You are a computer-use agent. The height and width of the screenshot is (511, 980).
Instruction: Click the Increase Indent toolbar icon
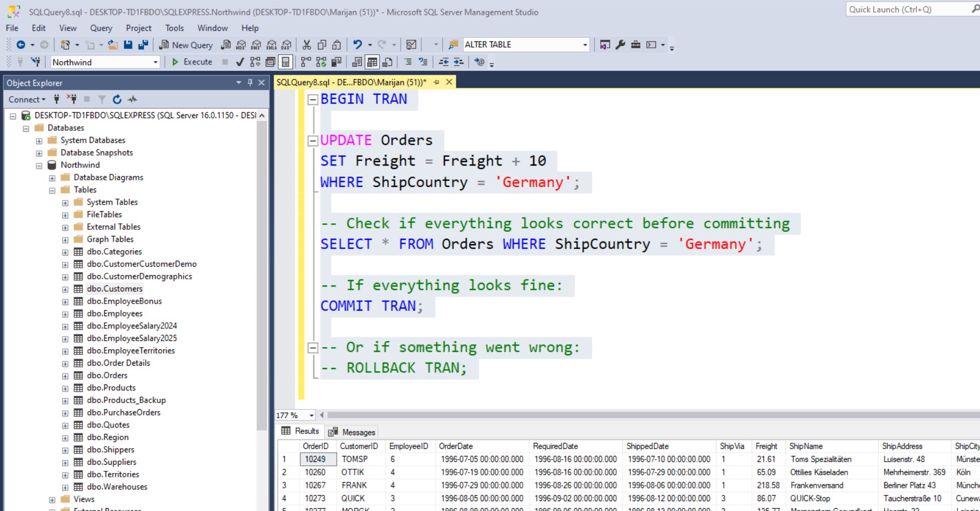point(458,62)
